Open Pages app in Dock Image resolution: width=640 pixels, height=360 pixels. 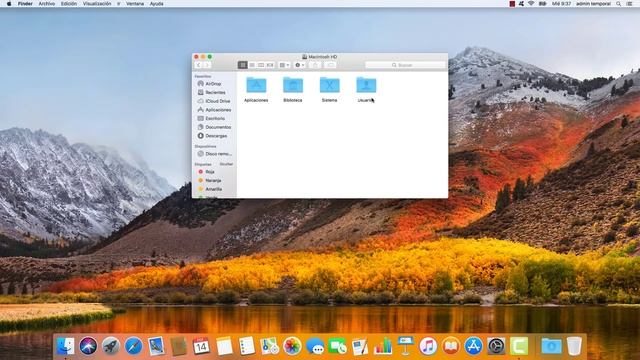pos(360,346)
